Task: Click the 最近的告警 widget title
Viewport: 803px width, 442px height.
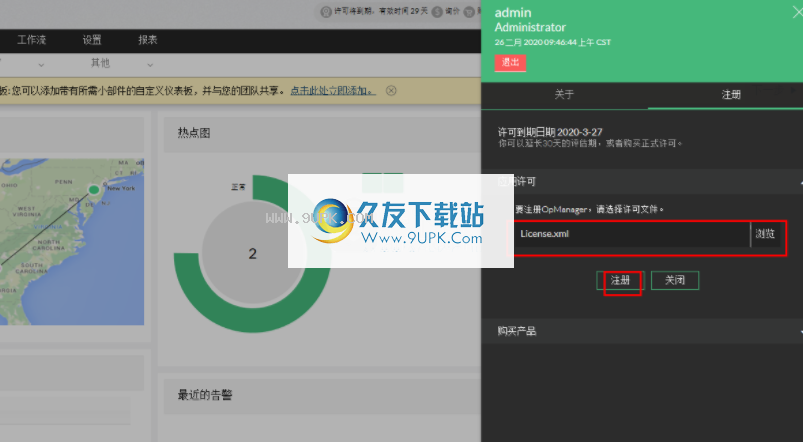Action: pos(205,395)
